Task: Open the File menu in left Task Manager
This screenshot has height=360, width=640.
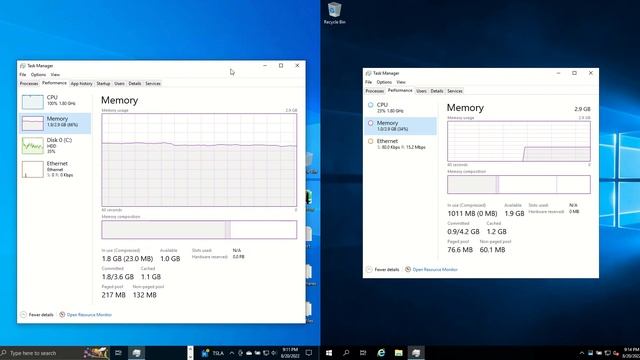Action: tap(23, 75)
